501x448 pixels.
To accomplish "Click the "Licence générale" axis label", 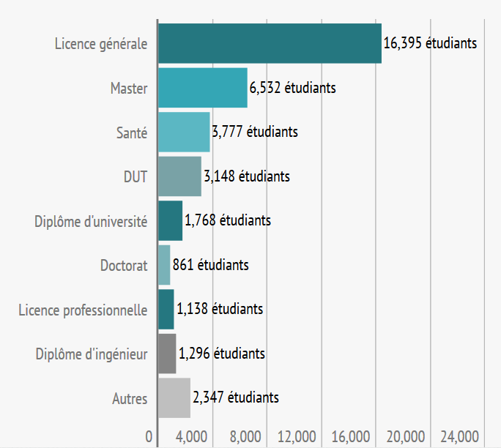I will click(x=101, y=44).
